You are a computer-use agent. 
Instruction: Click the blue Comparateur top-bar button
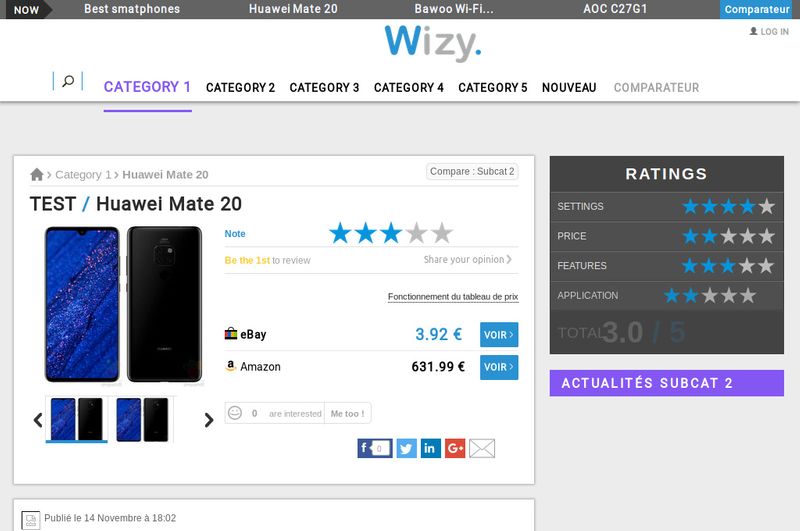point(756,9)
